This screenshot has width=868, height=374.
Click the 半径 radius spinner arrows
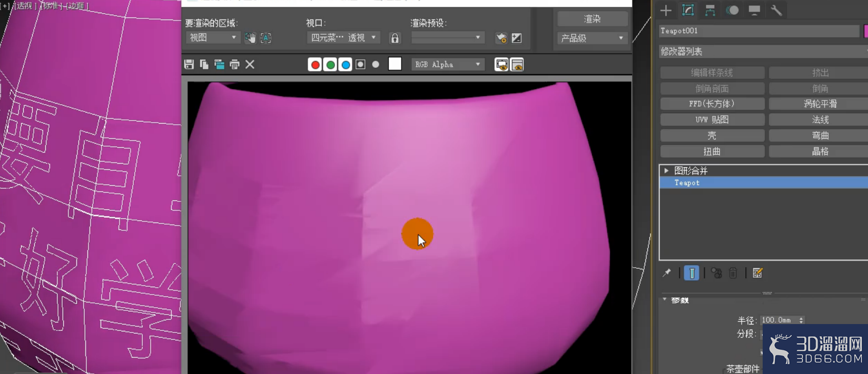click(x=801, y=320)
